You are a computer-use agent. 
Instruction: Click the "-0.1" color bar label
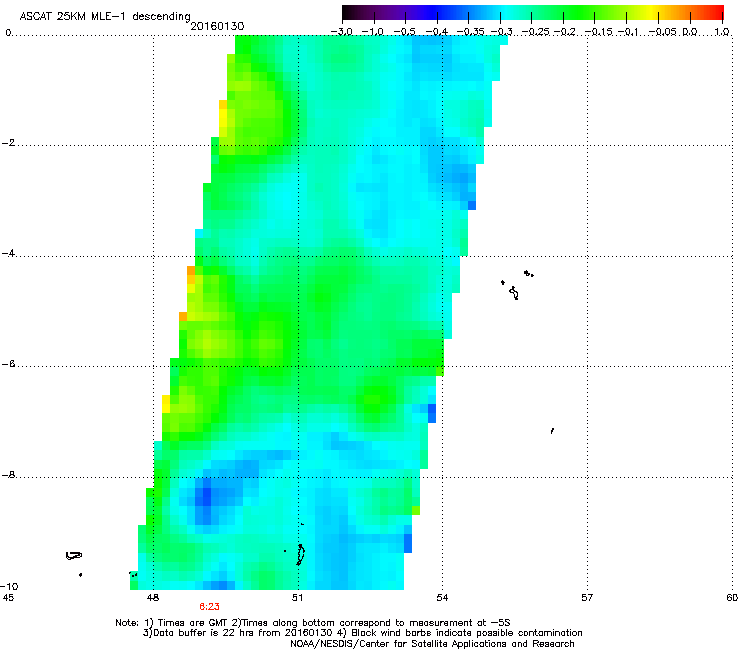coord(629,32)
